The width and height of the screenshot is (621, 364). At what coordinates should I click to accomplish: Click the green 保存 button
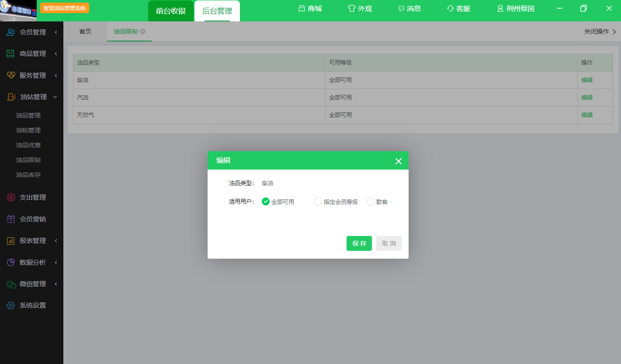coord(359,243)
